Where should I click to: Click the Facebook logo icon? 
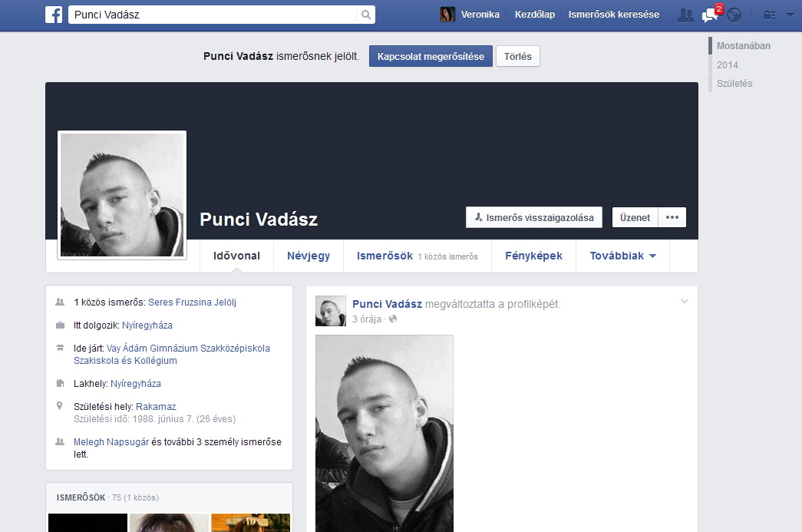(54, 15)
